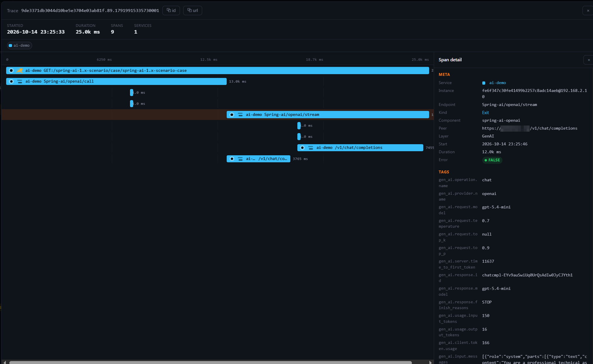Close the trace view window
The image size is (593, 364).
pyautogui.click(x=588, y=11)
